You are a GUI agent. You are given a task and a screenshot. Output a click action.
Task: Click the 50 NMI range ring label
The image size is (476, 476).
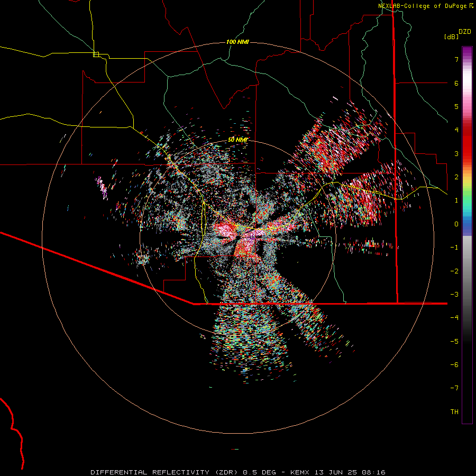pyautogui.click(x=237, y=140)
